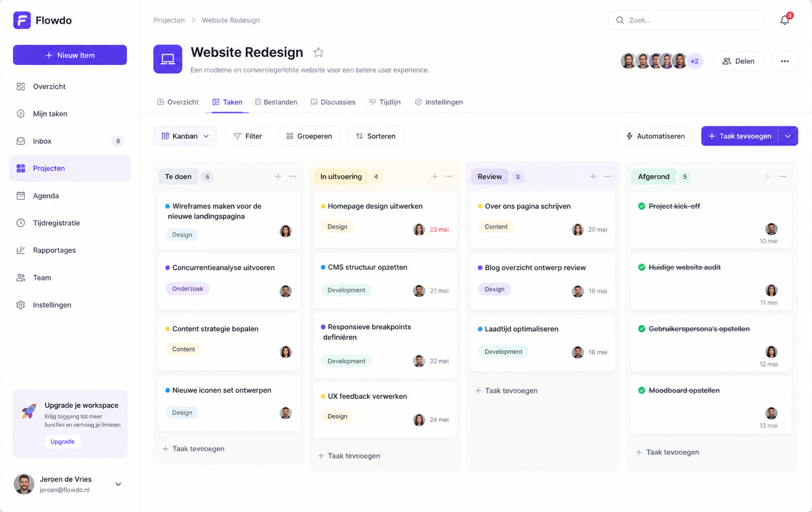Click the Delen share button

pyautogui.click(x=738, y=61)
